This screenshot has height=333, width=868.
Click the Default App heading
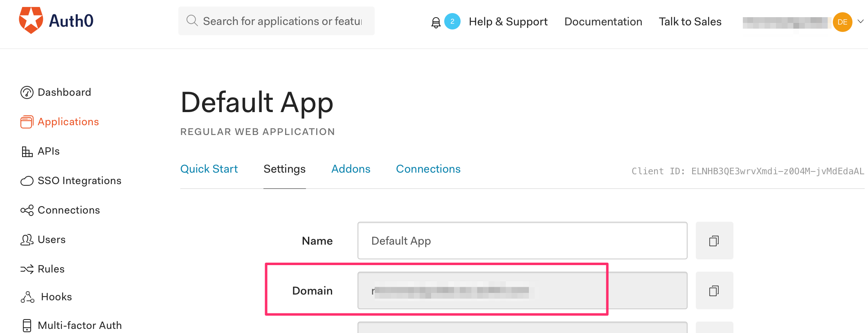click(x=257, y=103)
